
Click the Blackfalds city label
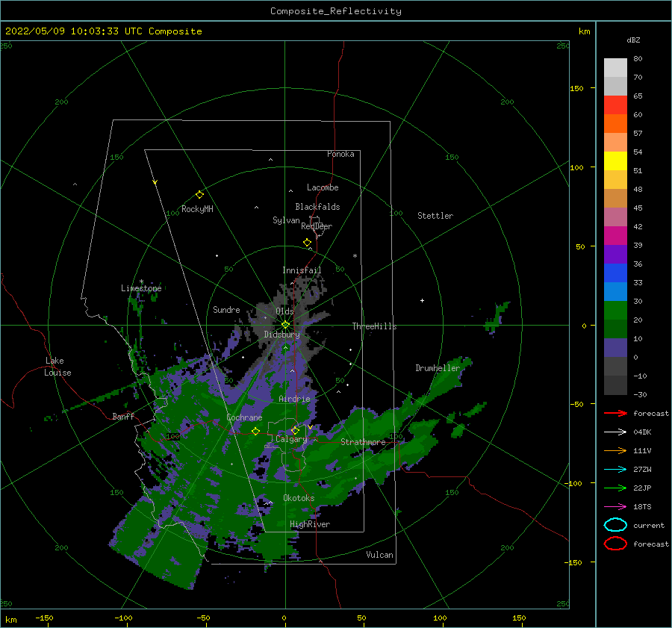(317, 207)
